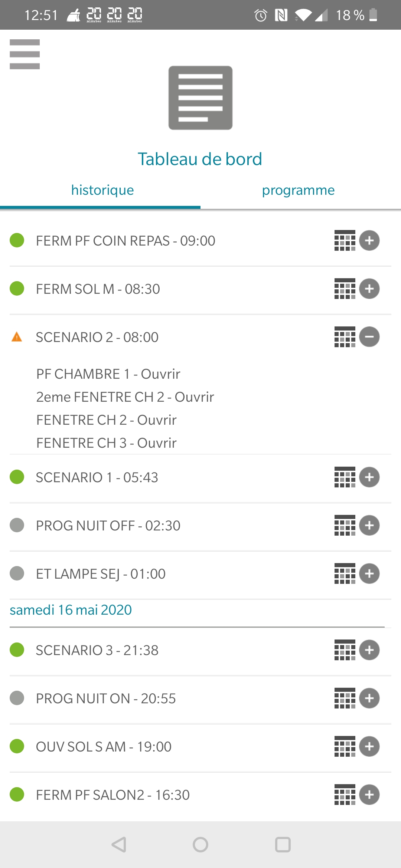Tap the dashboard document icon

(200, 98)
